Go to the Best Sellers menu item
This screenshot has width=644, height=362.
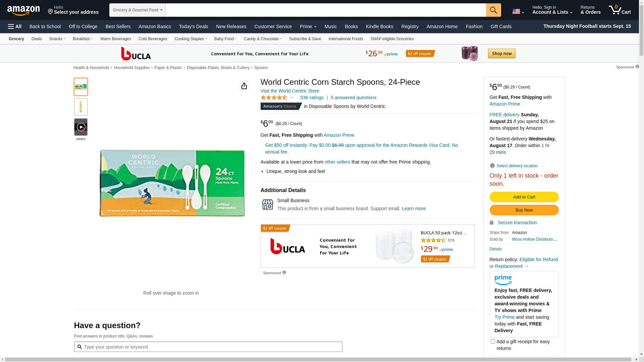(118, 26)
